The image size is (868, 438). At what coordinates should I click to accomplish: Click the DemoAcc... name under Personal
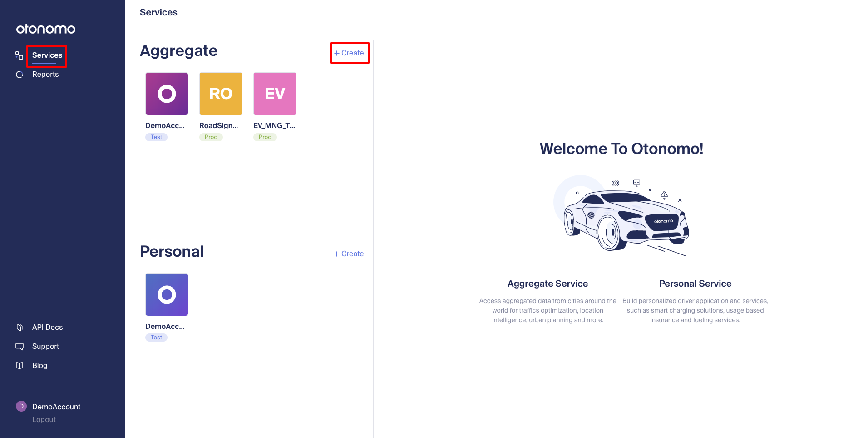point(165,327)
